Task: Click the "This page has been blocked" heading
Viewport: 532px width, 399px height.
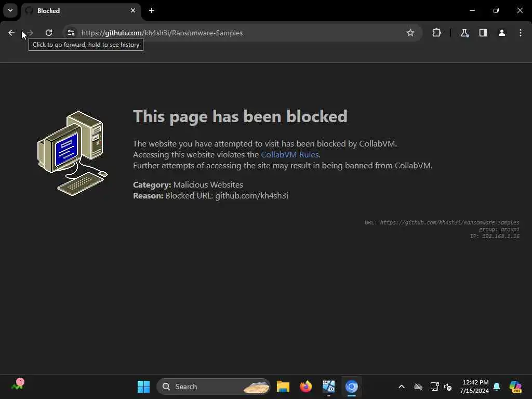Action: click(240, 116)
